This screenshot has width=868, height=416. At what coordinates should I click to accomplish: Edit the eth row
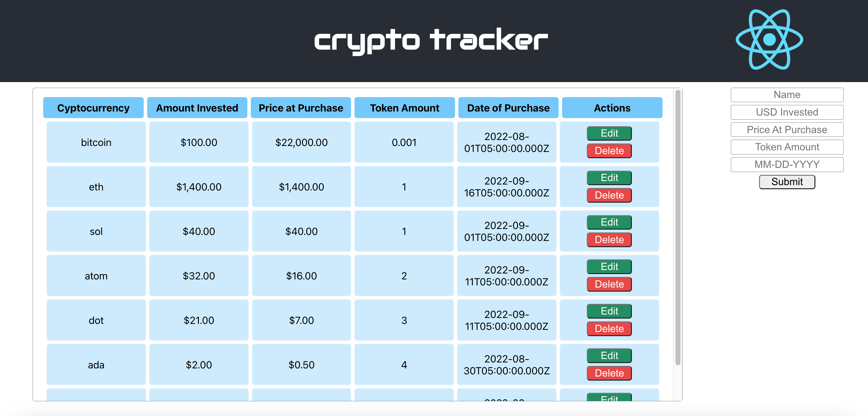tap(609, 178)
